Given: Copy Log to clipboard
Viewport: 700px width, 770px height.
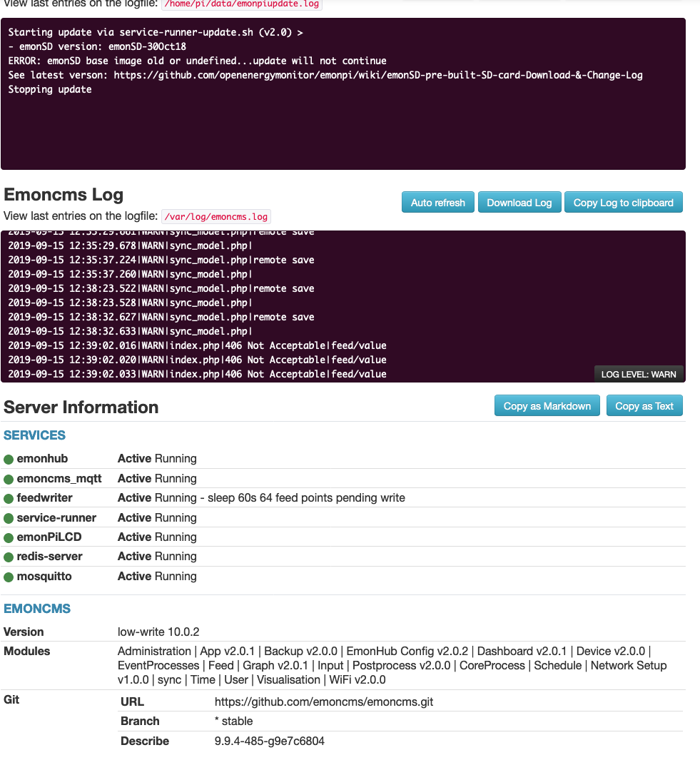Looking at the screenshot, I should tap(624, 203).
